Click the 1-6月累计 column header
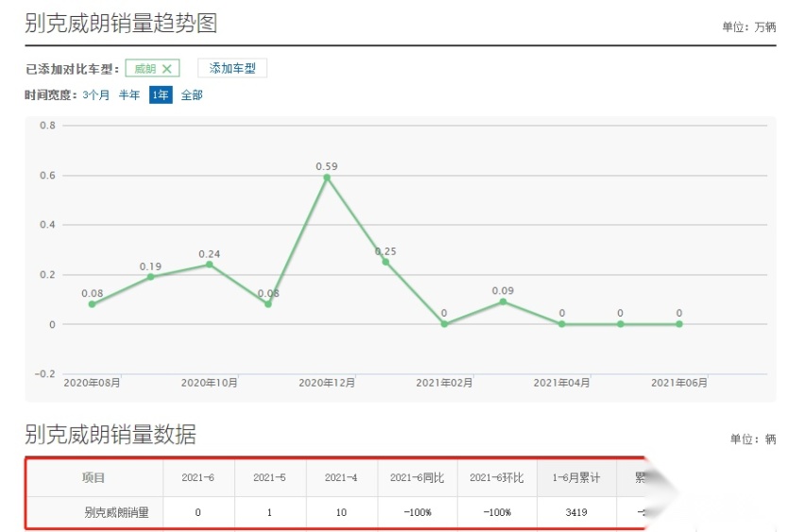 (576, 477)
